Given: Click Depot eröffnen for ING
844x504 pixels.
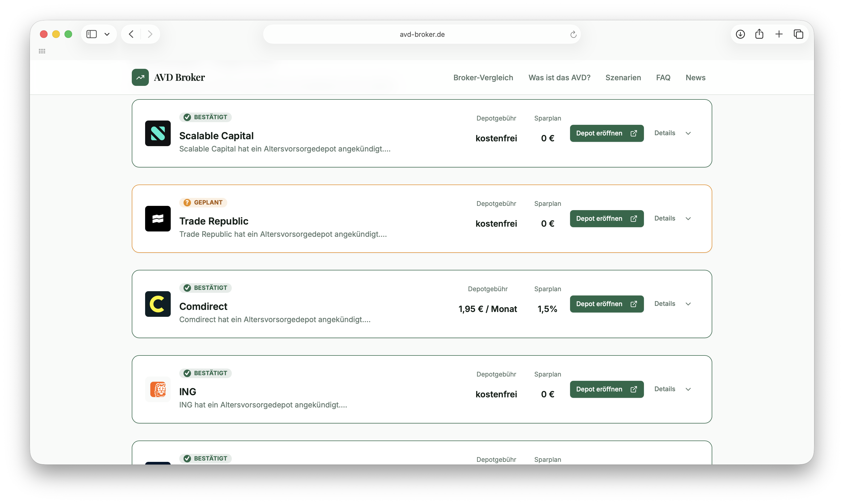Looking at the screenshot, I should pyautogui.click(x=607, y=389).
